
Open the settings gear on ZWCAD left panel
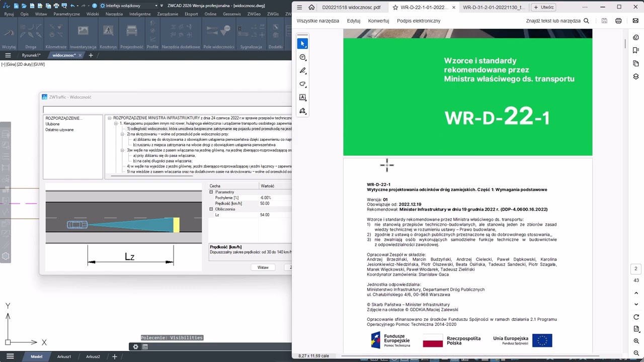(x=6, y=256)
